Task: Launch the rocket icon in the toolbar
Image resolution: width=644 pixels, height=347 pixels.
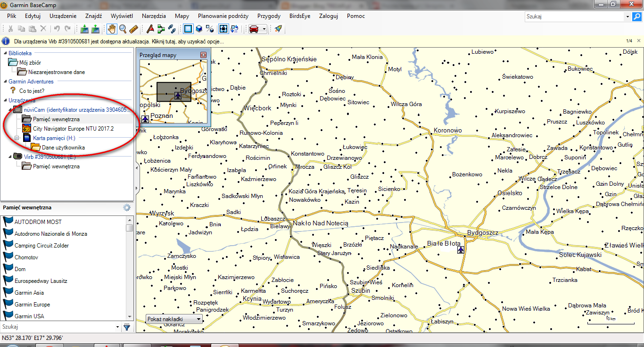Action: pyautogui.click(x=279, y=29)
